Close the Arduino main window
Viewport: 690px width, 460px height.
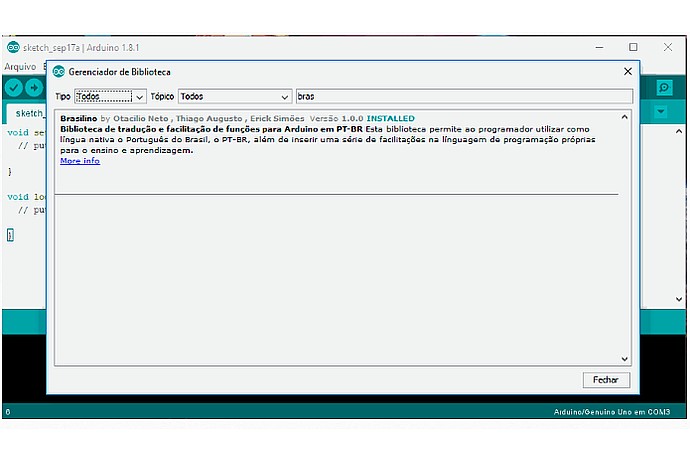tap(668, 47)
